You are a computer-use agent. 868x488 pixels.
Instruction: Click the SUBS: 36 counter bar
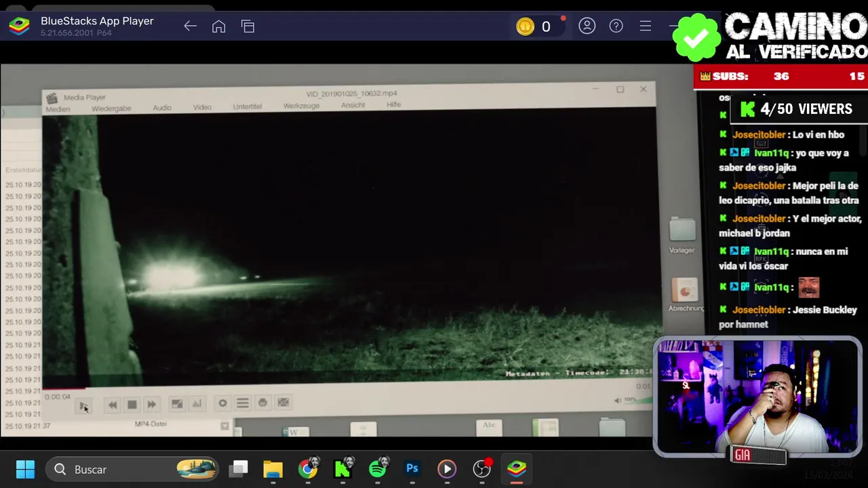pyautogui.click(x=781, y=77)
